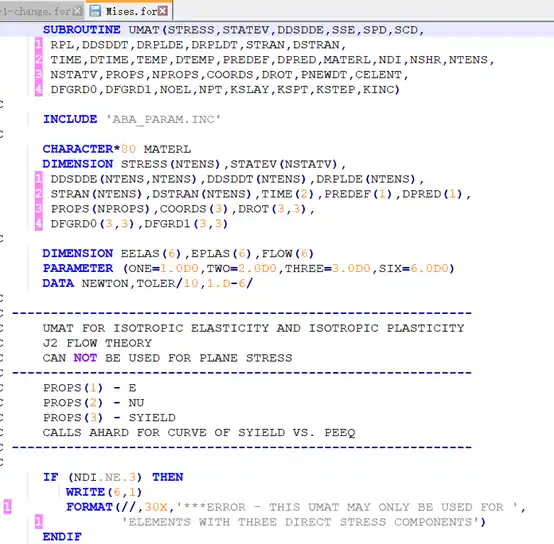The image size is (554, 544).
Task: Click UMAT in the subroutine declaration line
Action: point(144,30)
